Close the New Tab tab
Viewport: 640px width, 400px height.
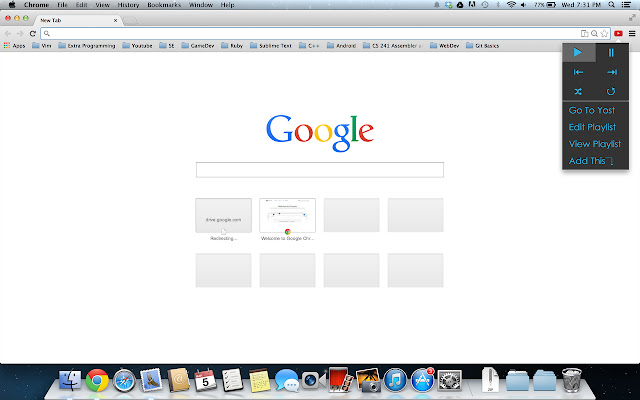pyautogui.click(x=116, y=20)
